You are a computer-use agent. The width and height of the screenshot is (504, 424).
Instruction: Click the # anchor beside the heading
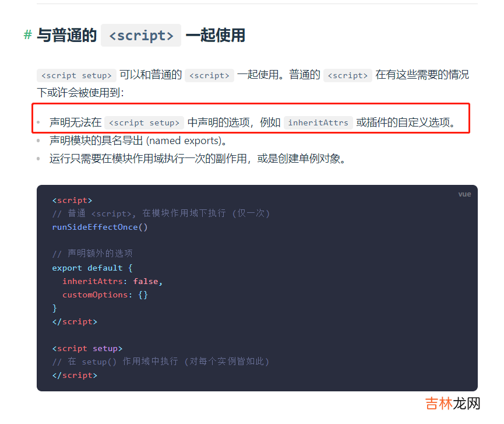pos(27,35)
